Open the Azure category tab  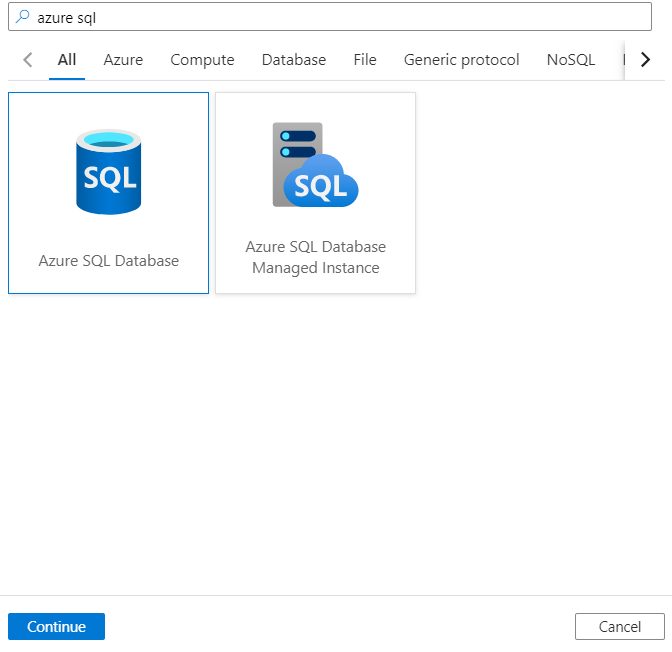click(123, 60)
